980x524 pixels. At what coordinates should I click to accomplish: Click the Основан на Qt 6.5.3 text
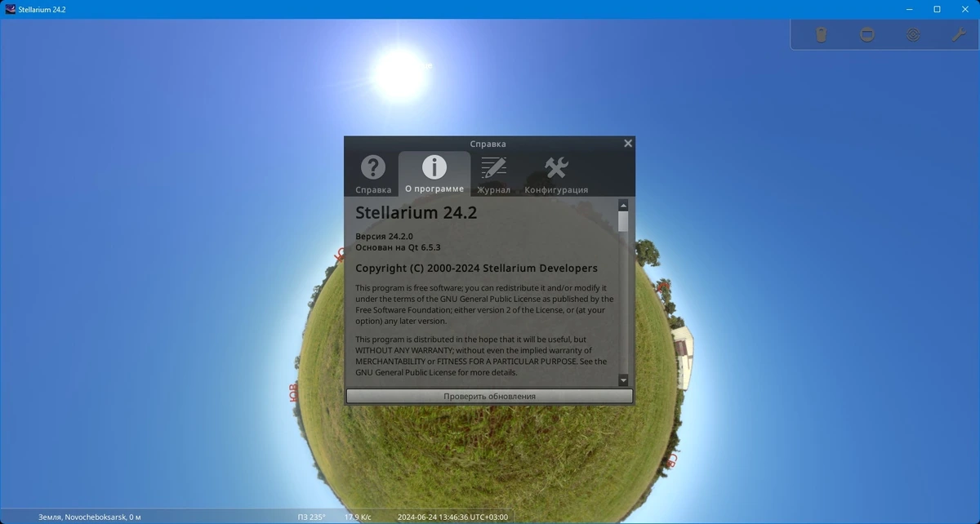[398, 246]
